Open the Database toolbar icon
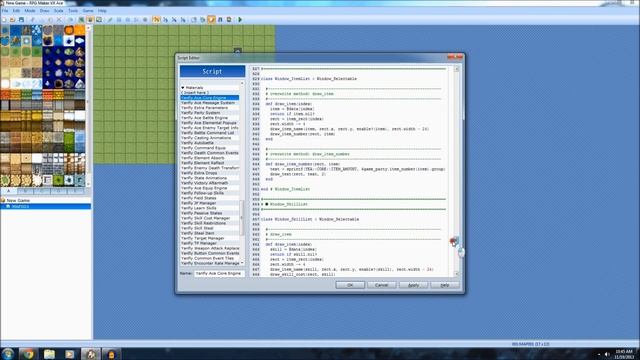This screenshot has height=360, width=640. point(194,20)
